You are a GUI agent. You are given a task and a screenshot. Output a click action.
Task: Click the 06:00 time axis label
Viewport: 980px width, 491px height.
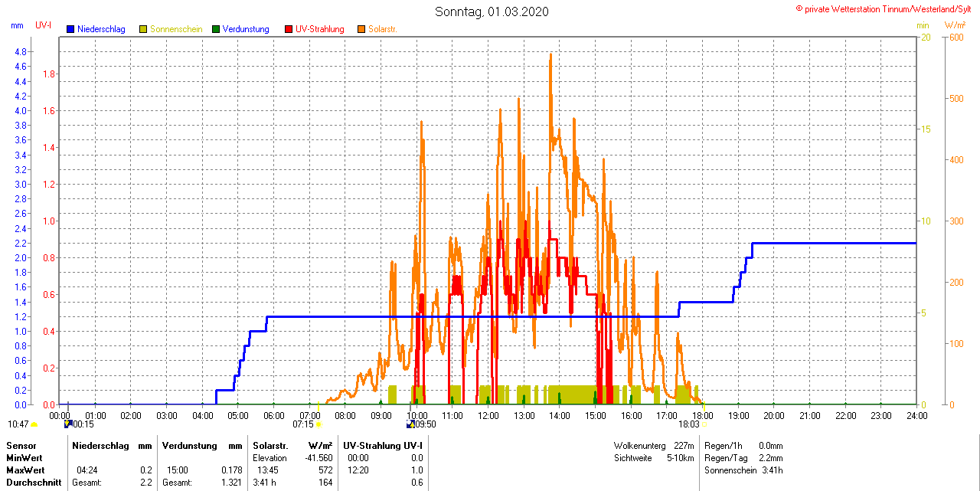tap(273, 416)
